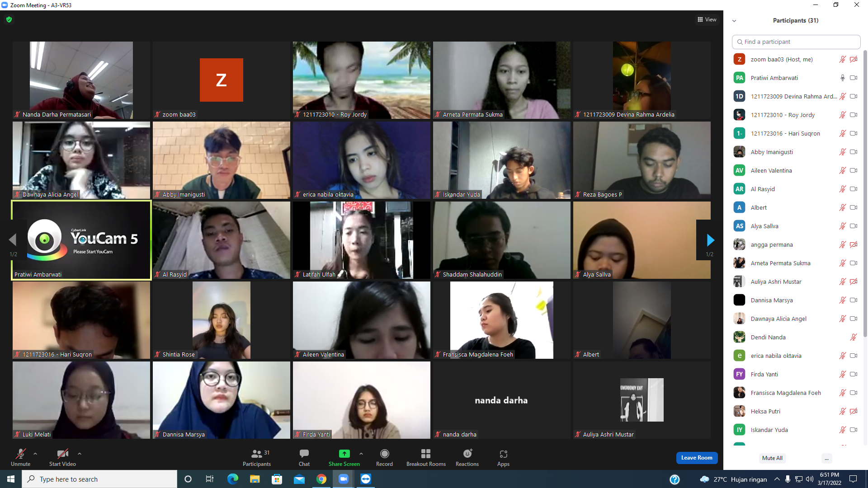Select Pratiwi Ambarwati's YouCam video tile
The height and width of the screenshot is (488, 868).
coord(81,240)
